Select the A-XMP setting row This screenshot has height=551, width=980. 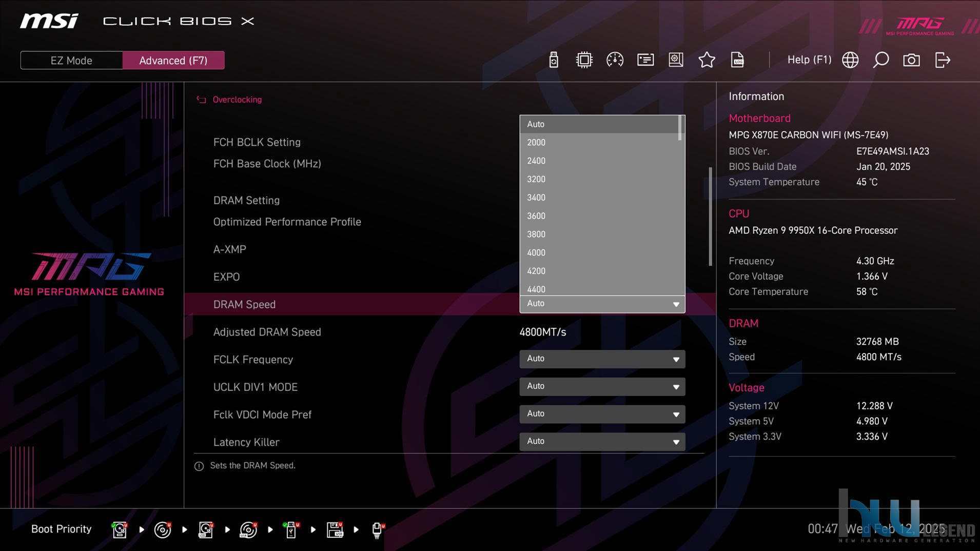coord(230,249)
